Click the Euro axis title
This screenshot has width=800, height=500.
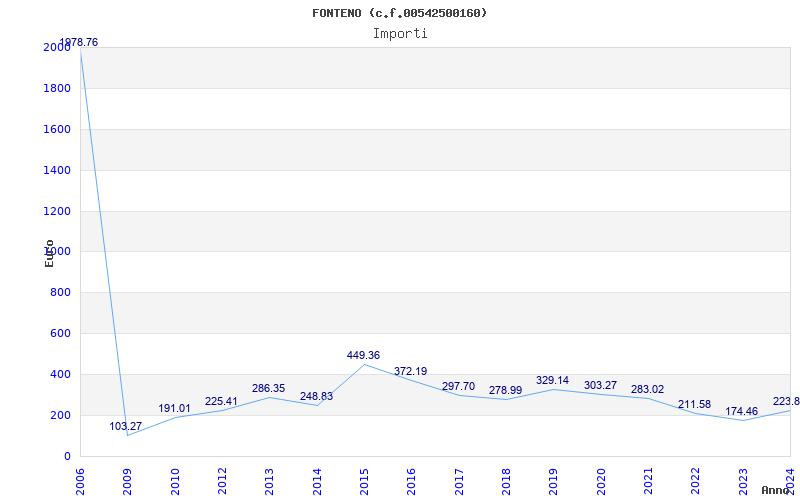click(x=49, y=254)
